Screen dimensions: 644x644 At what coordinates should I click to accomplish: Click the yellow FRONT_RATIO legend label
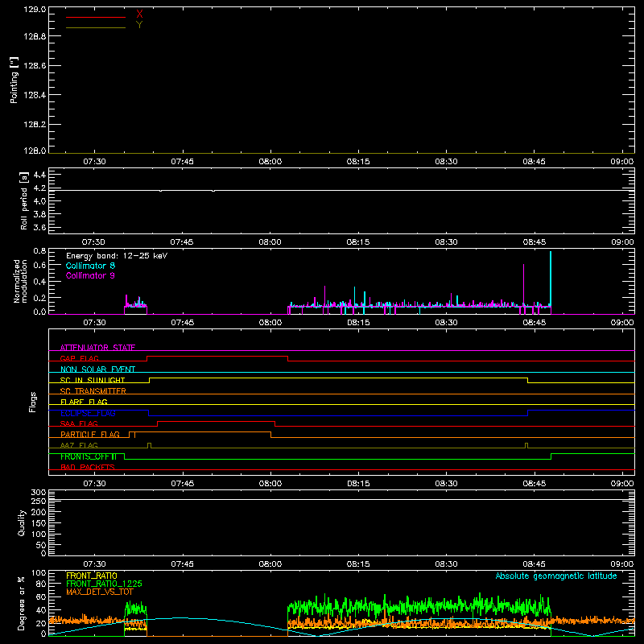tap(92, 576)
